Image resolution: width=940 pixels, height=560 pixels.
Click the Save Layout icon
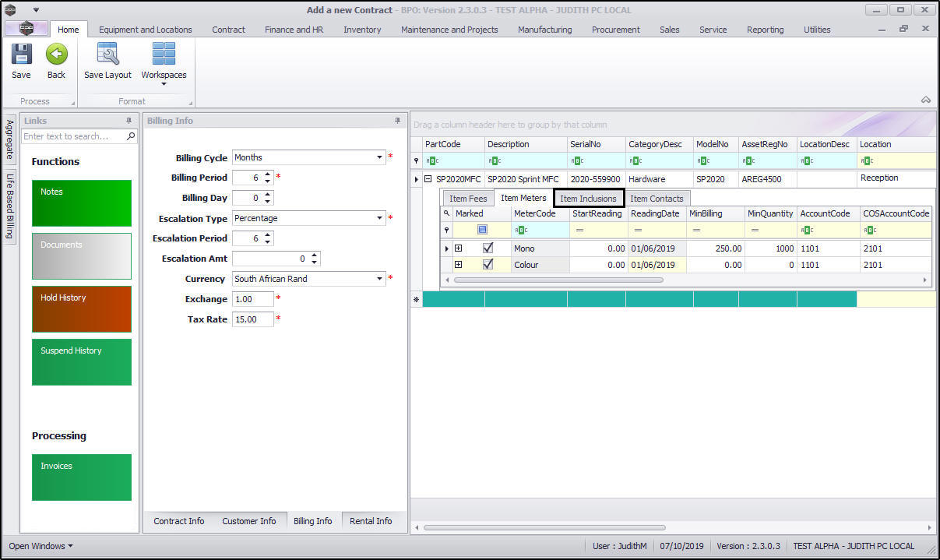coord(107,55)
